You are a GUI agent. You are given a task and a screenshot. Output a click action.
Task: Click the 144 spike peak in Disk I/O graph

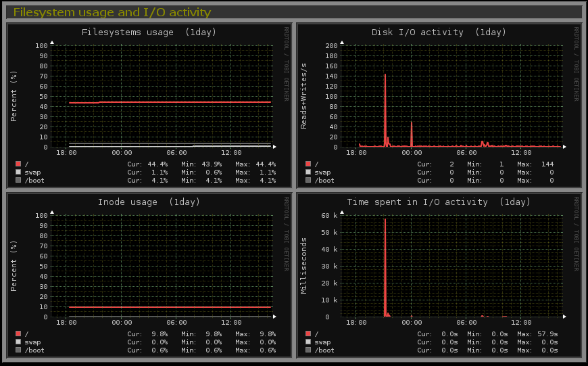(385, 76)
